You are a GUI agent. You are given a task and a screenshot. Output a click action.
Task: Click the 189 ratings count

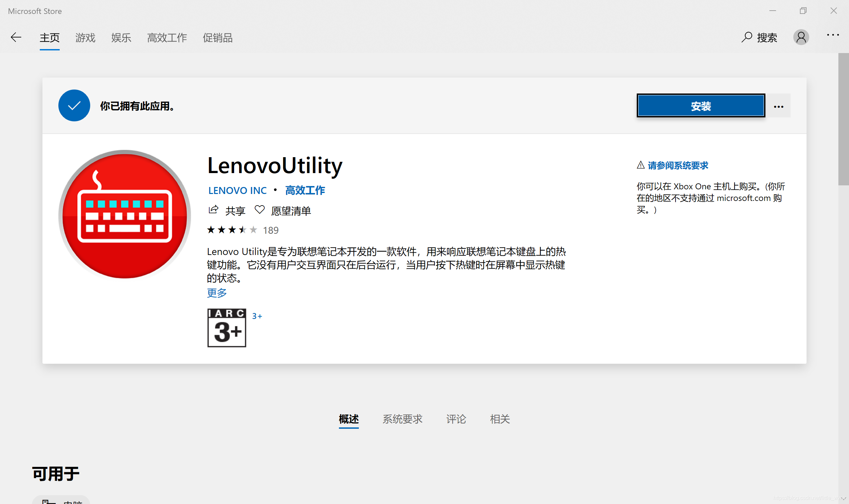pos(271,230)
